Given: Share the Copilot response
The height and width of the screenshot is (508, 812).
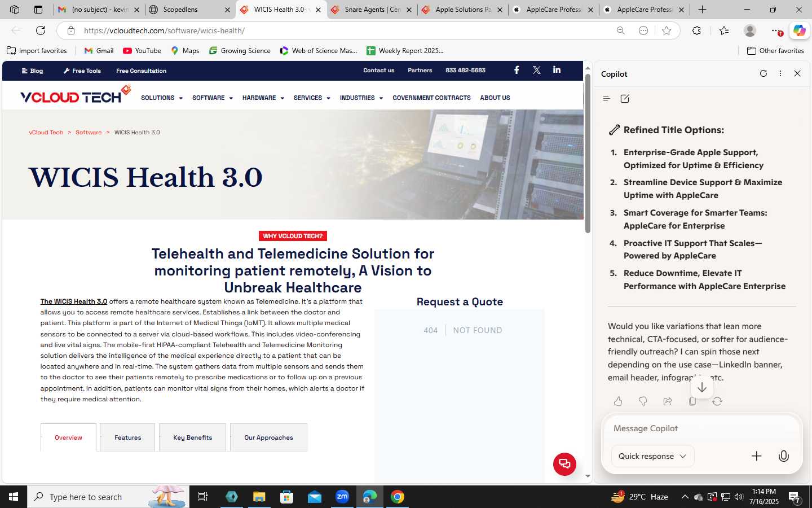Looking at the screenshot, I should click(668, 401).
